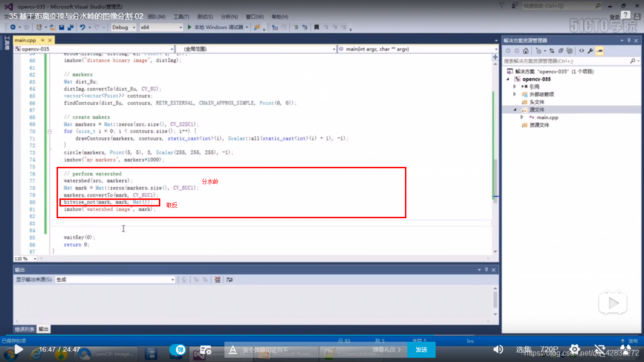The image size is (644, 362).
Task: Click the Save All icon
Action: (x=70, y=27)
